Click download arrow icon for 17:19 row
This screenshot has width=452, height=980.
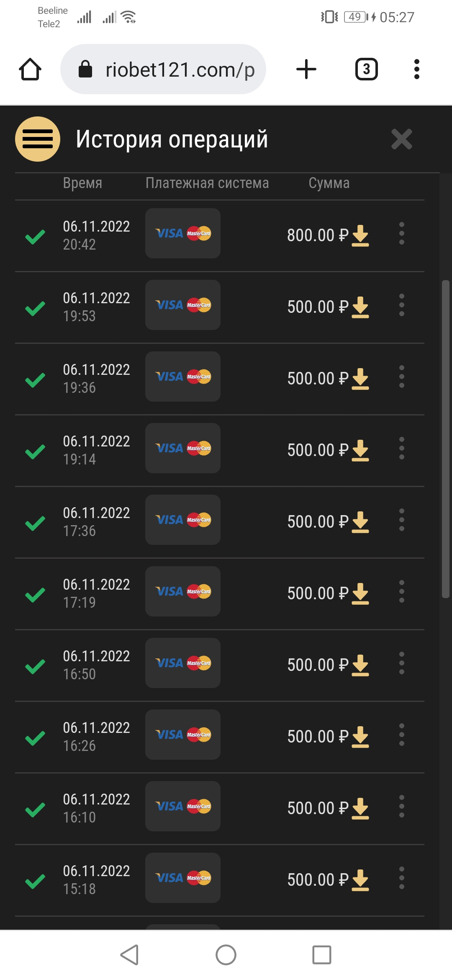(x=360, y=593)
